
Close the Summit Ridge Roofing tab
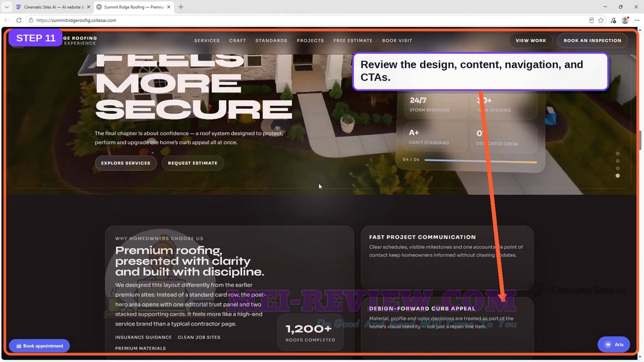coord(169,7)
